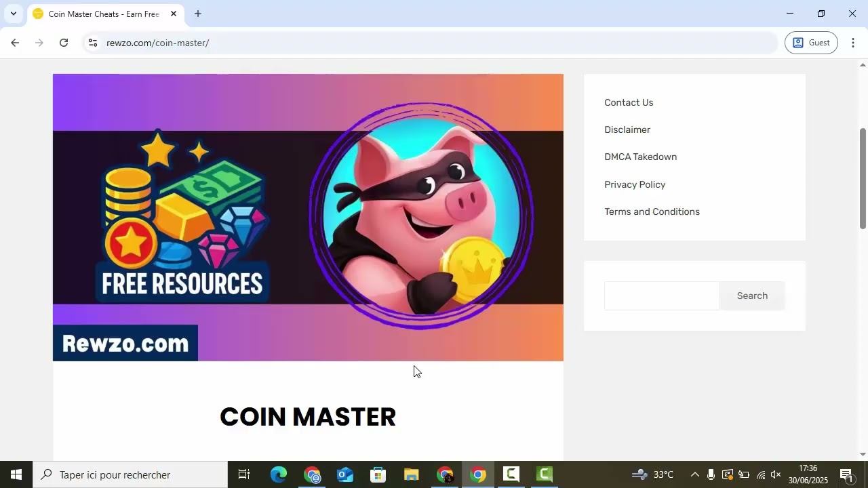Open Chrome with profile badge on taskbar
Viewport: 868px width, 488px height.
(312, 474)
